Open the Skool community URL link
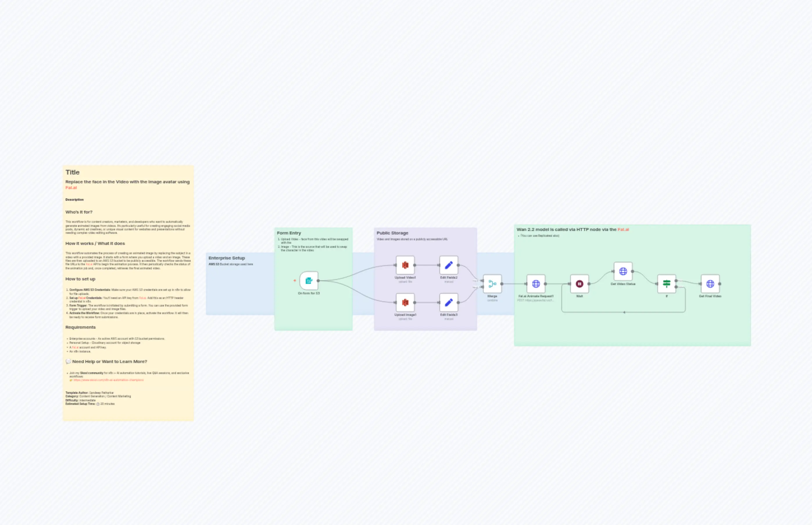The height and width of the screenshot is (525, 812). pos(108,380)
